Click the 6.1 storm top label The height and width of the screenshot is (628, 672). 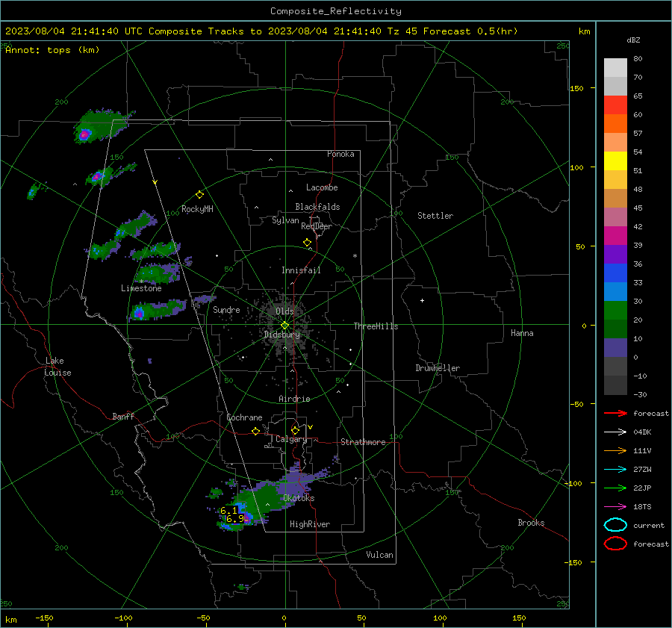point(228,511)
